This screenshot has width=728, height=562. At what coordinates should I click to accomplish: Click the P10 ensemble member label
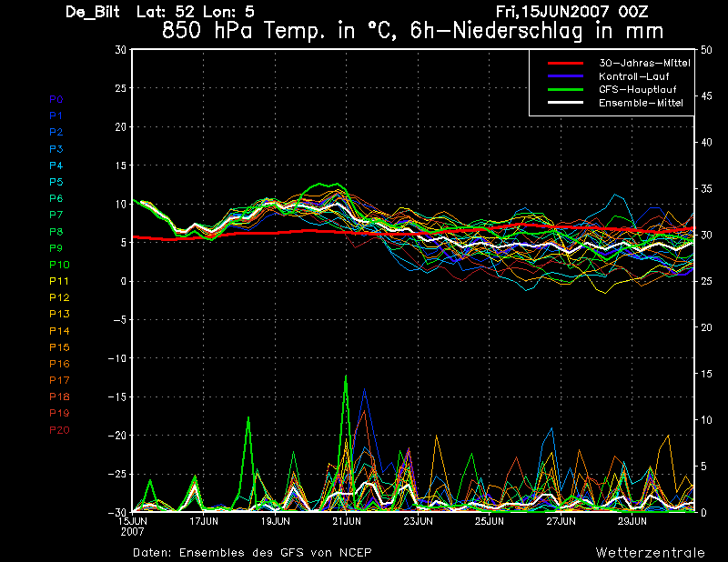coord(59,265)
